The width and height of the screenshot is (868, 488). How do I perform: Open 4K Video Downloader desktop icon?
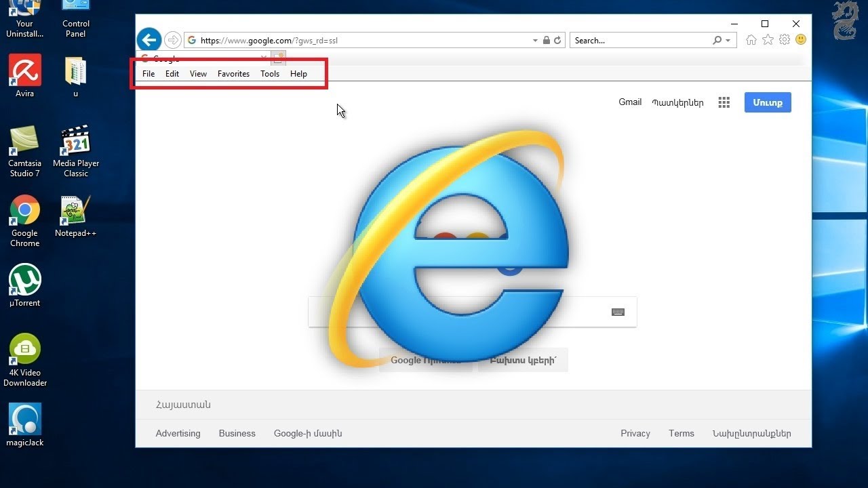click(25, 361)
